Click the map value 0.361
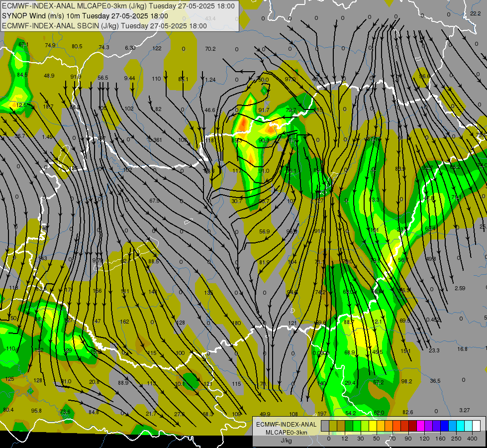This screenshot has height=448, width=487. [x=155, y=140]
